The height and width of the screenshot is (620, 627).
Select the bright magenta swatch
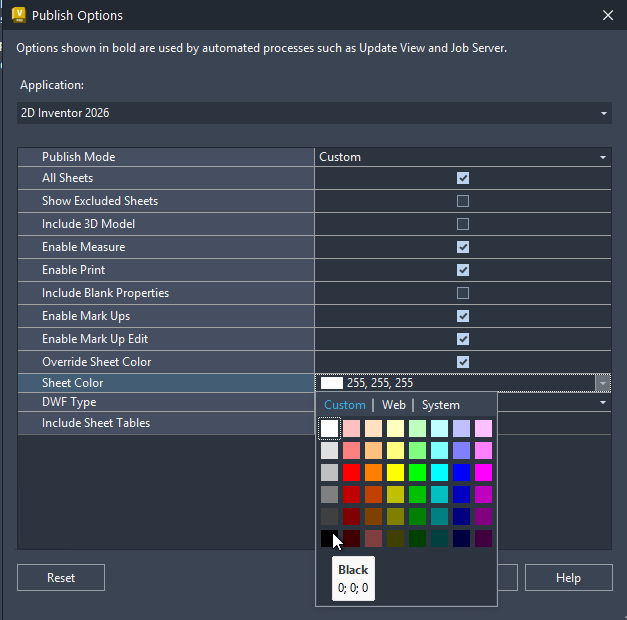tap(483, 472)
